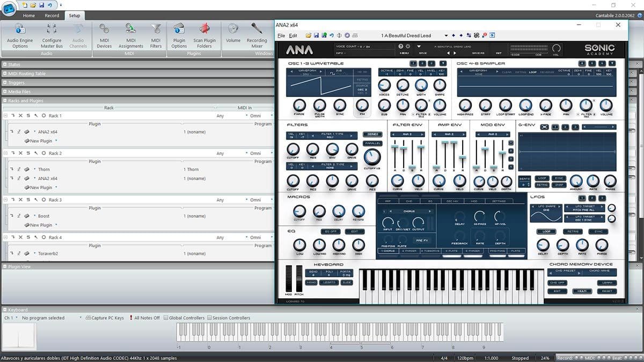Click the save preset disk icon in ANA2 toolbar
This screenshot has width=644, height=362.
pos(316,35)
